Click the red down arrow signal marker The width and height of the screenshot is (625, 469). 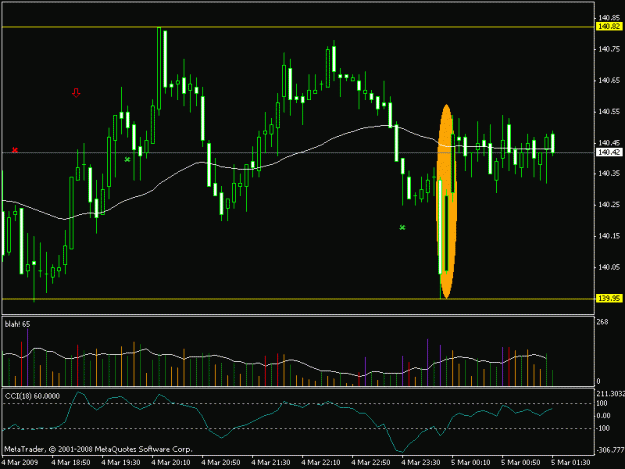pos(76,93)
